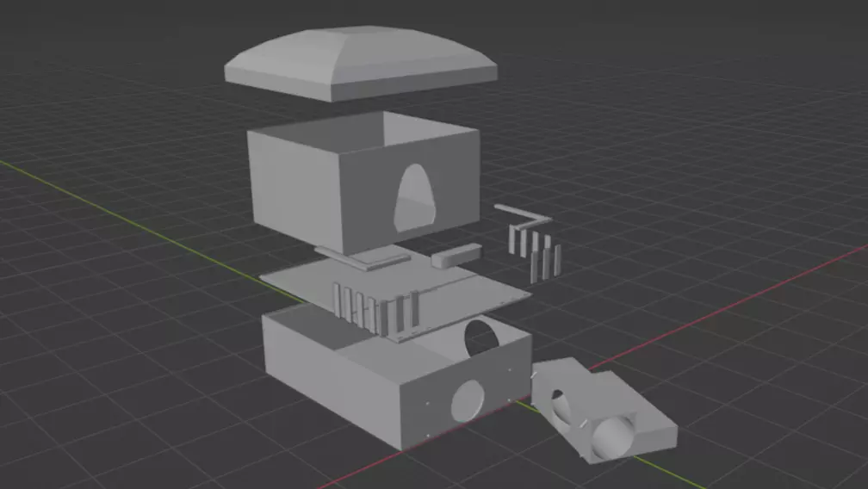
Task: Select the L-shaped bracket beside the upper box
Action: click(x=524, y=216)
